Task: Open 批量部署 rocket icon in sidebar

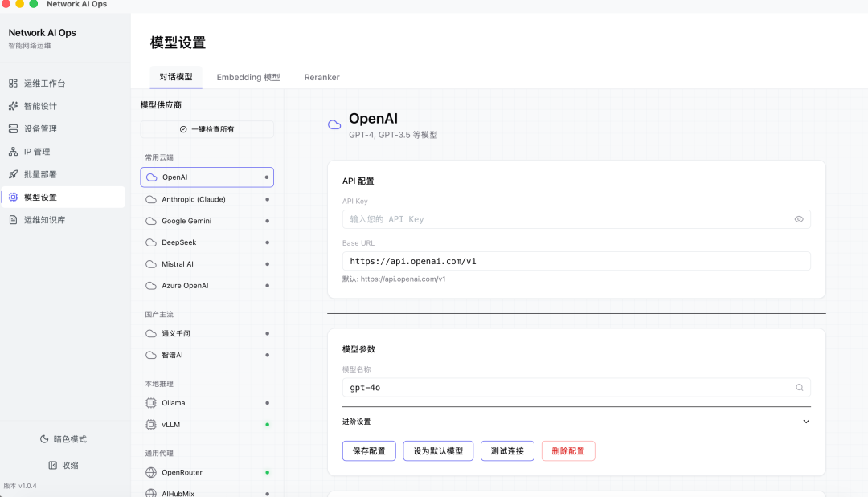Action: tap(14, 174)
